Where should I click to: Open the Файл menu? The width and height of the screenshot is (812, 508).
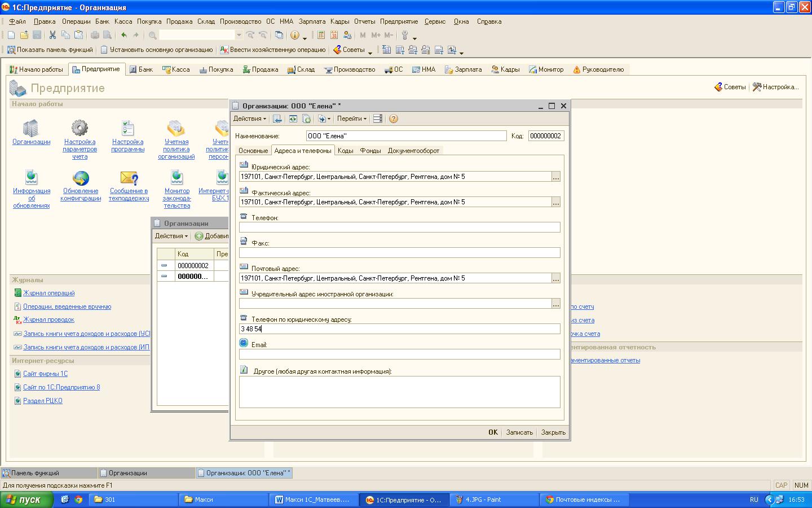pos(17,21)
